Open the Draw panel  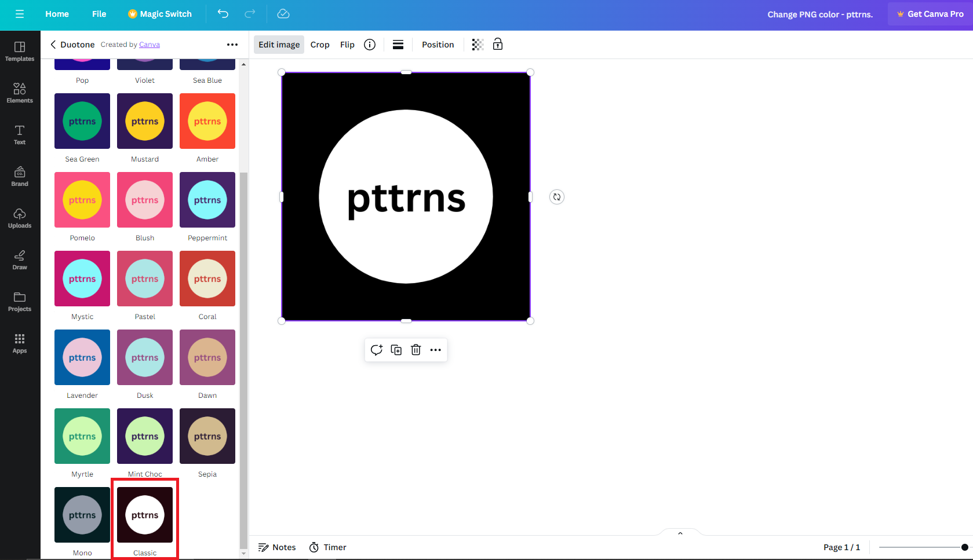coord(20,259)
